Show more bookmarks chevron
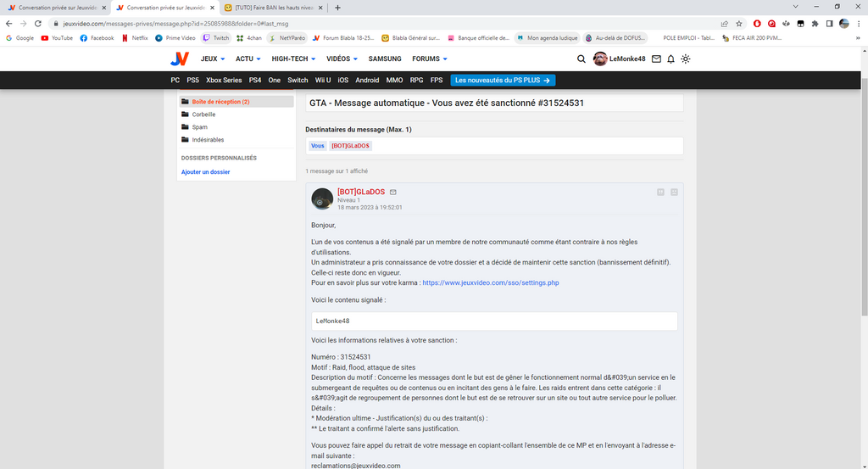 858,38
